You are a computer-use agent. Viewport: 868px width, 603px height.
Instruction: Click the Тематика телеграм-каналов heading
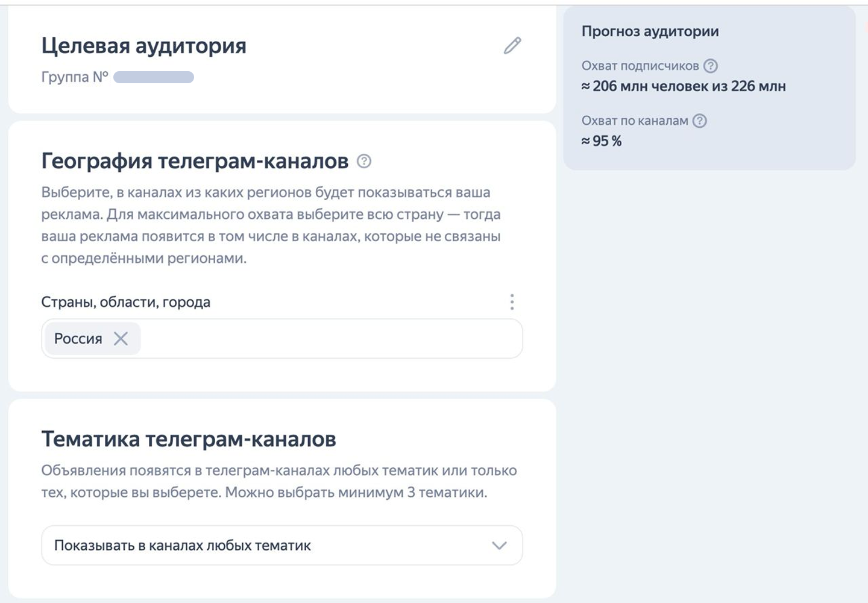pos(189,439)
